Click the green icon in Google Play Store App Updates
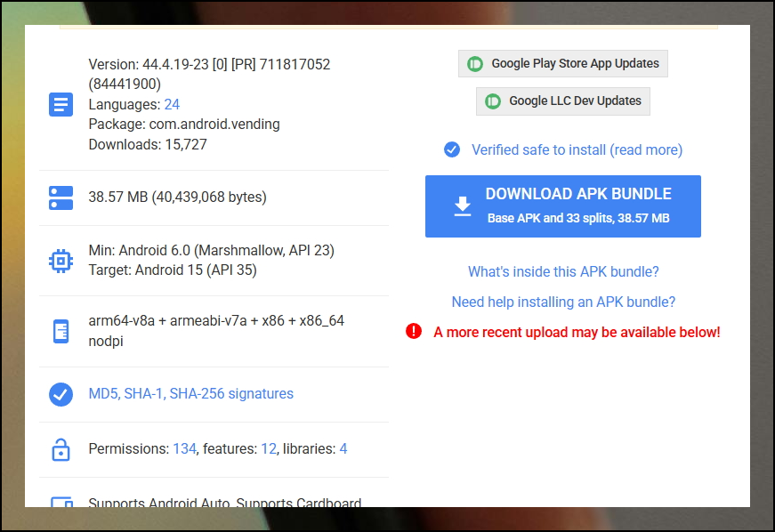This screenshot has height=532, width=775. pyautogui.click(x=475, y=64)
